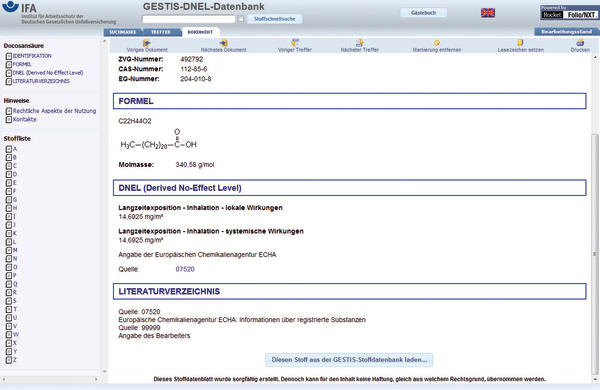Viewport: 600px width, 390px height.
Task: Jump to Voriger Treffer icon
Action: [x=295, y=42]
